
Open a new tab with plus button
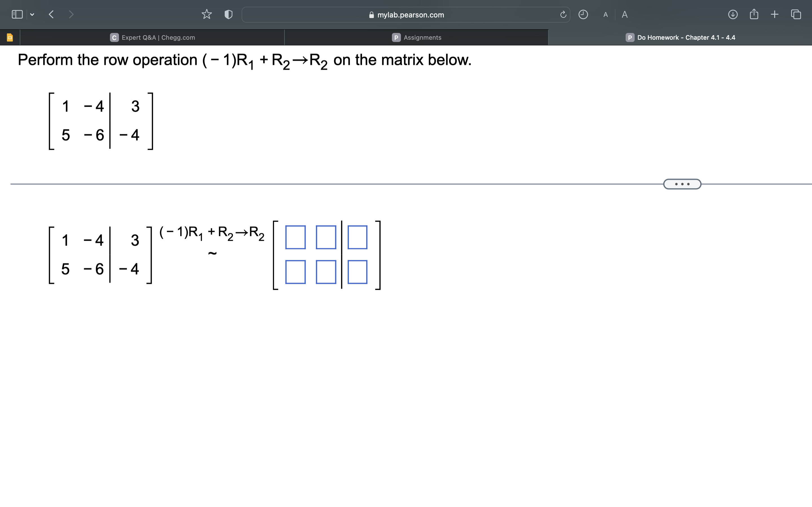coord(775,14)
